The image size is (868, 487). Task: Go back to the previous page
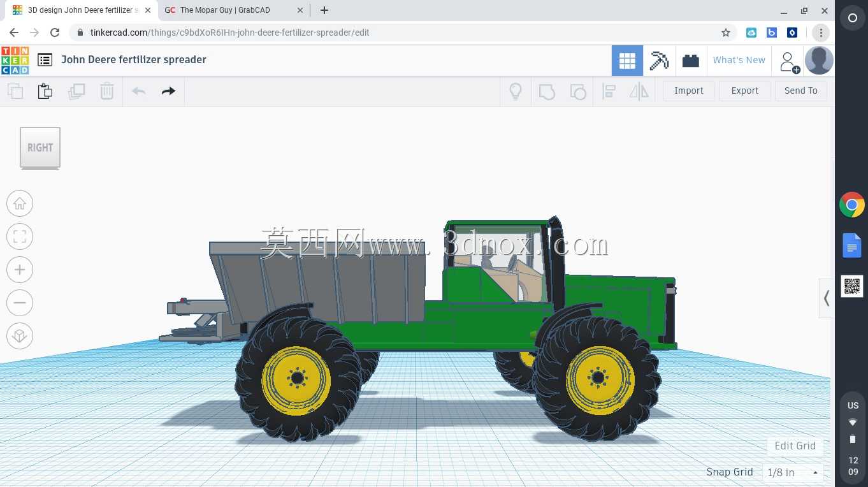pyautogui.click(x=14, y=33)
